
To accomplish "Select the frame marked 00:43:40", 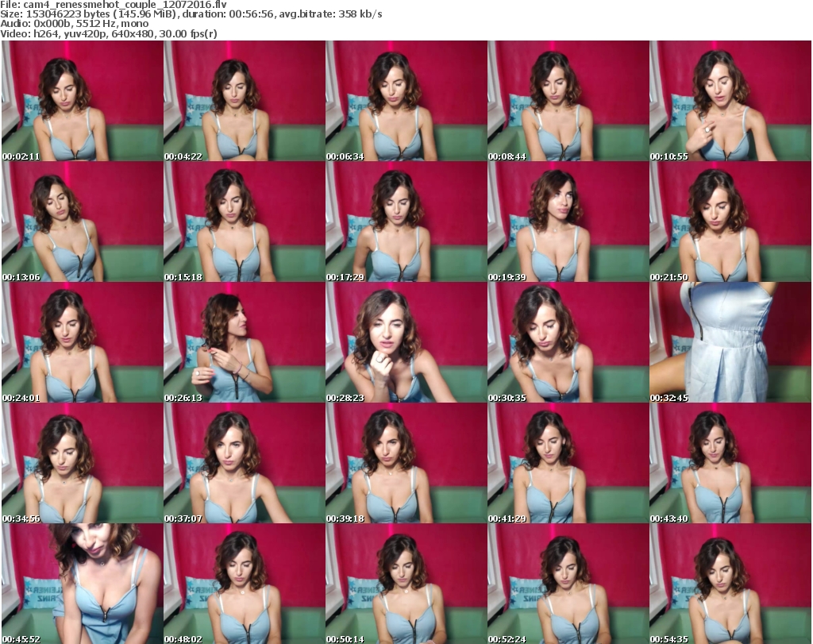I will 730,463.
